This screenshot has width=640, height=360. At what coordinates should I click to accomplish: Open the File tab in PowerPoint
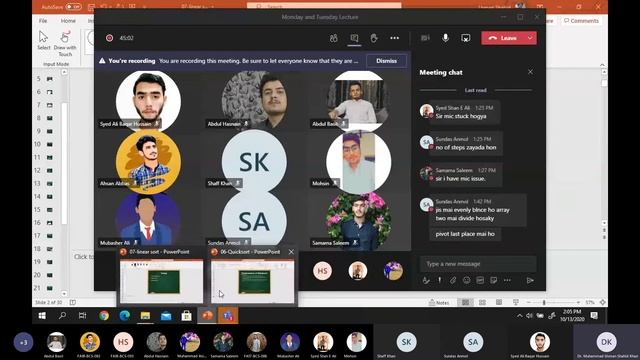43,20
